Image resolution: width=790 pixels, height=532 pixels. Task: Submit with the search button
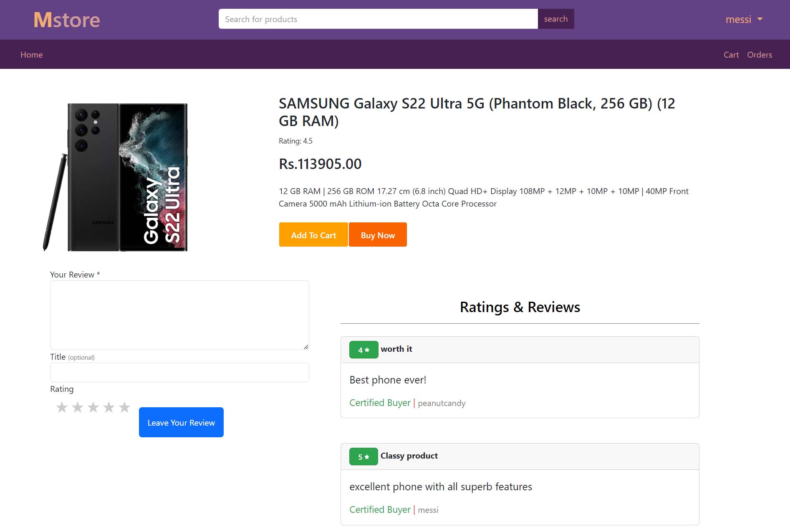556,19
